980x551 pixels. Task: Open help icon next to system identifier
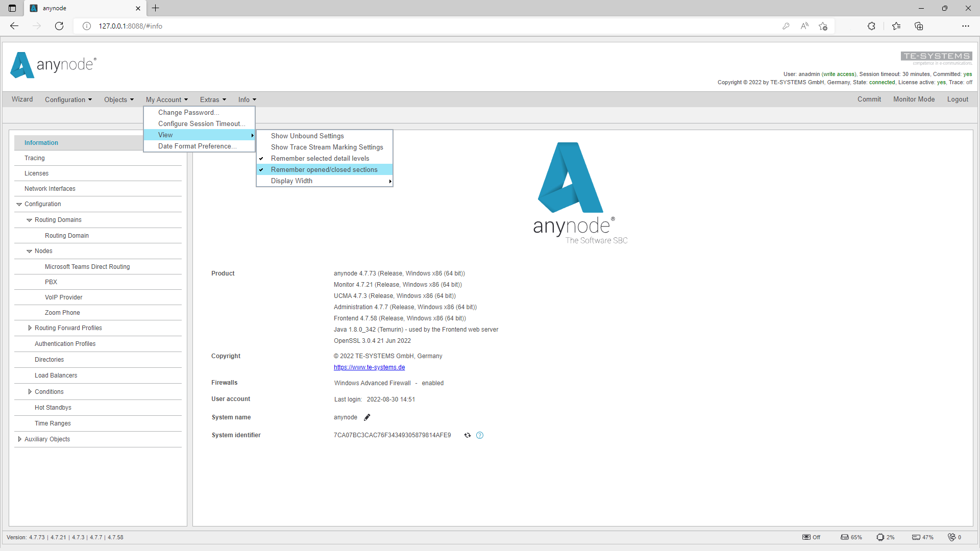pyautogui.click(x=480, y=435)
